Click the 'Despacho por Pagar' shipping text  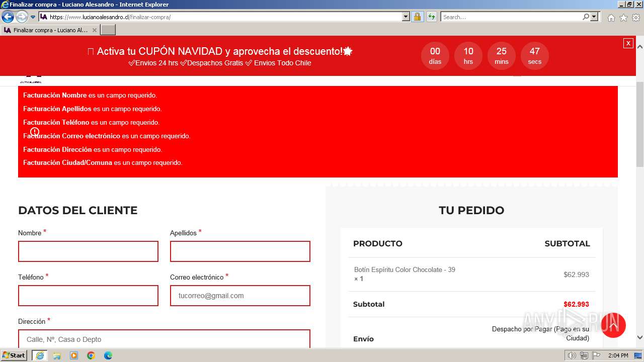[540, 333]
